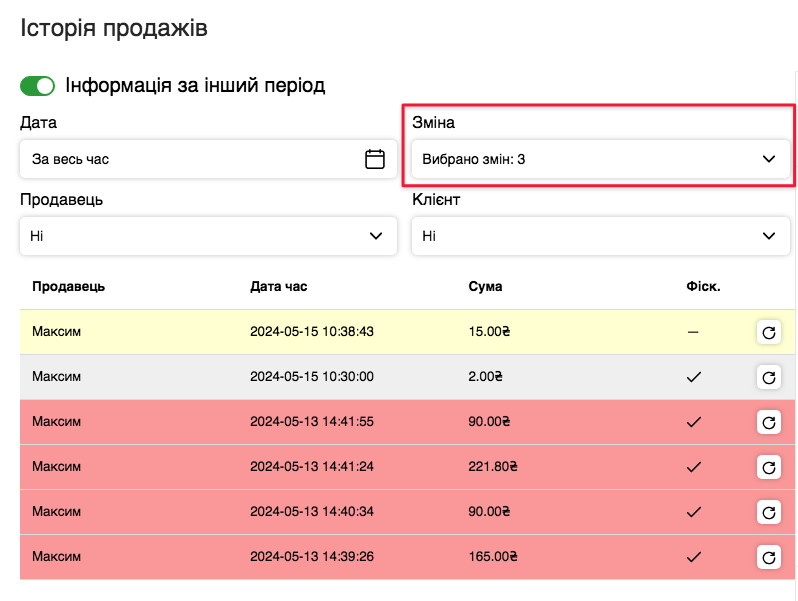Click refresh icon for 14:41:55 sale
Screen dimensions: 798x601
(768, 422)
